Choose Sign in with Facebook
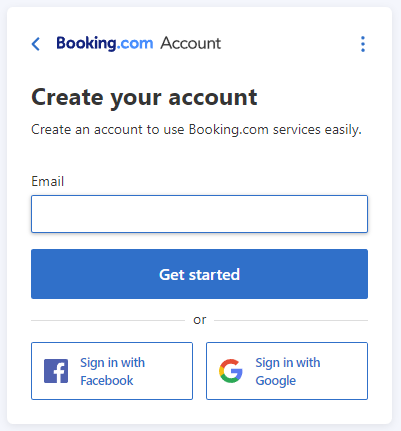Screen dimensions: 401x431 (x=112, y=371)
